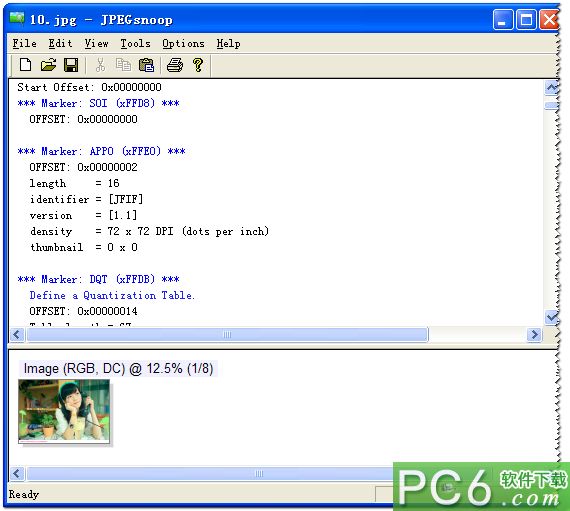The height and width of the screenshot is (511, 570).
Task: Click the 'OFFSET: 0x00000014' line
Action: [83, 311]
